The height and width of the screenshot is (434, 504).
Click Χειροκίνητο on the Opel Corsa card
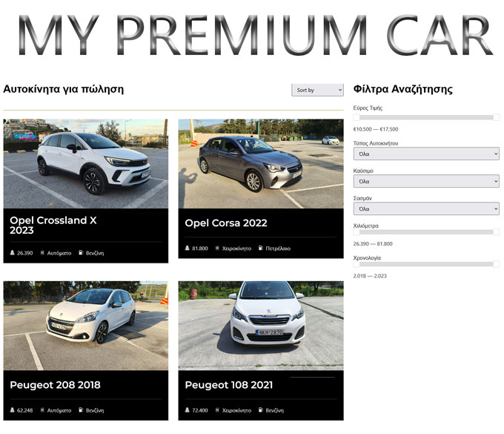point(236,249)
